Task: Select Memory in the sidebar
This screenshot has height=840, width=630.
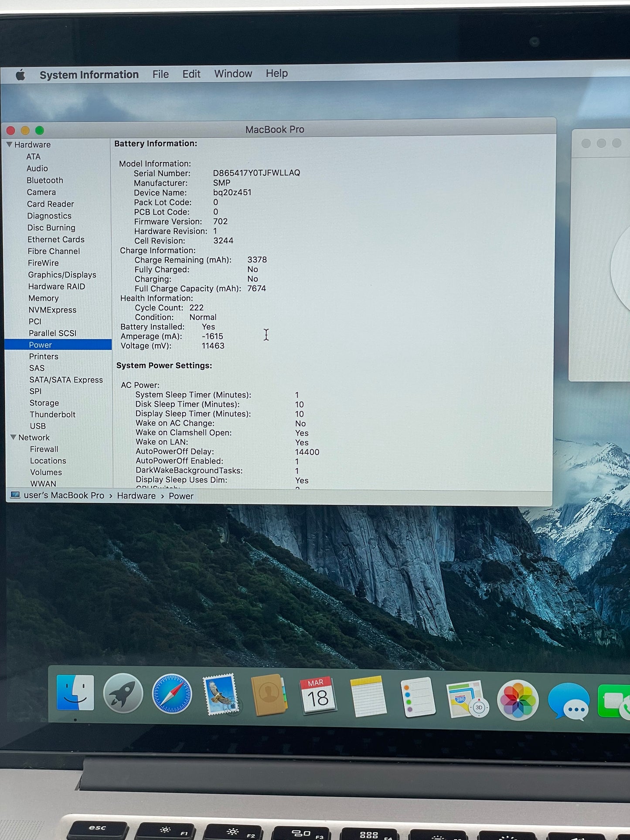Action: point(43,298)
